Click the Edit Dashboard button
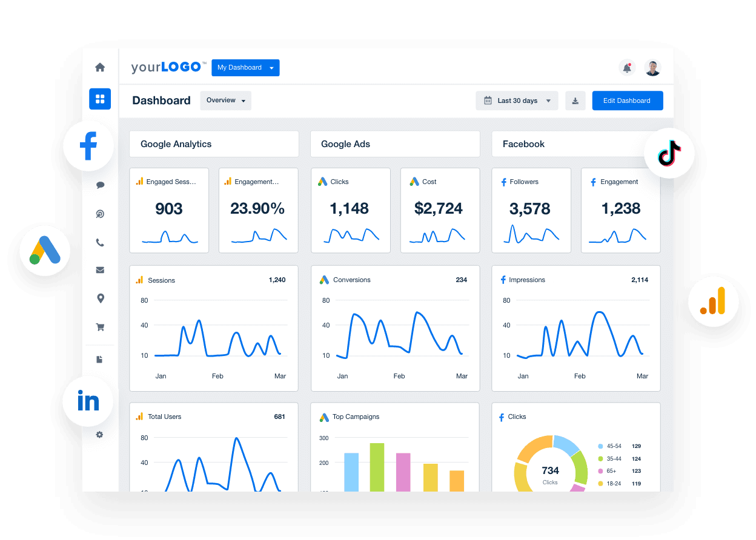The height and width of the screenshot is (540, 756). 627,100
